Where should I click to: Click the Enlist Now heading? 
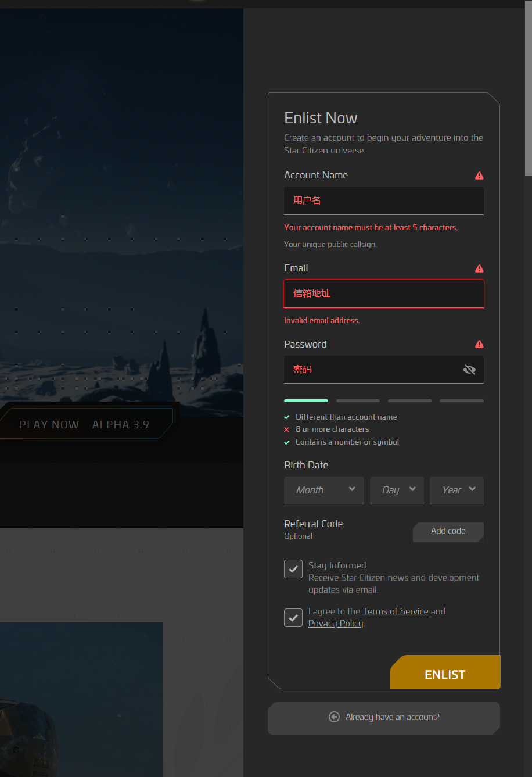(x=321, y=118)
